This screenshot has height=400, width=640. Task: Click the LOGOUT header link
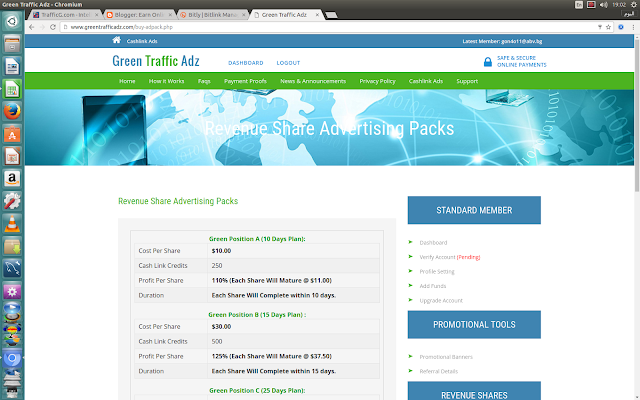(288, 63)
